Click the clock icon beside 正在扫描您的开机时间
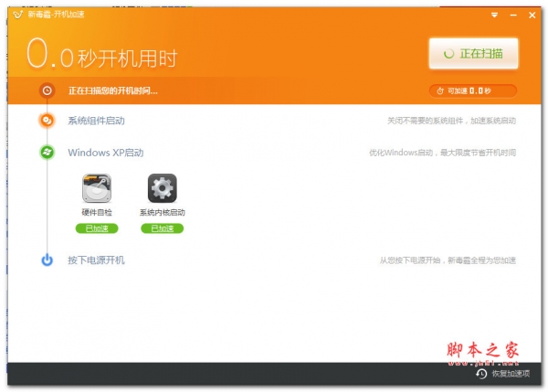The height and width of the screenshot is (392, 548). [47, 90]
